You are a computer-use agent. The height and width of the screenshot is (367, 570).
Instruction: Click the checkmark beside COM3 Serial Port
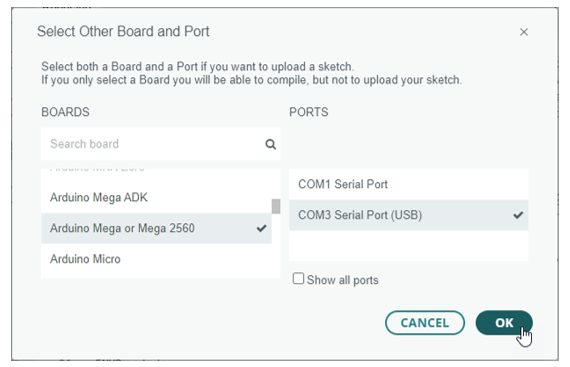518,215
